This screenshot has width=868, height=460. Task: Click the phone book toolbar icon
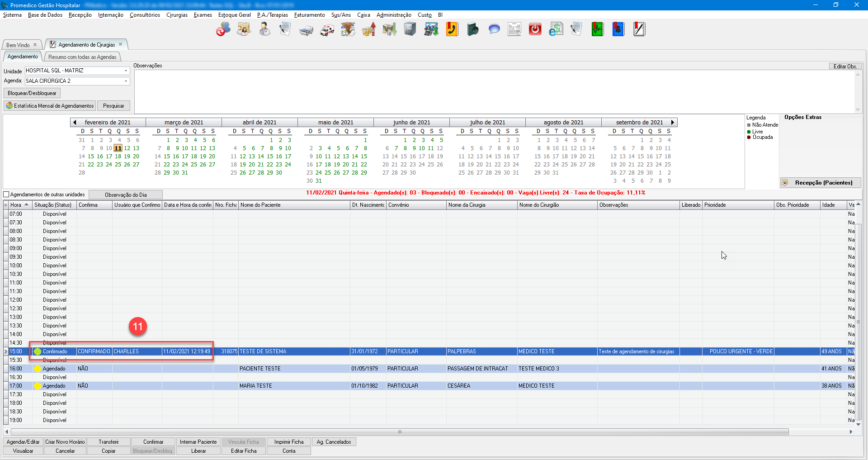point(452,29)
